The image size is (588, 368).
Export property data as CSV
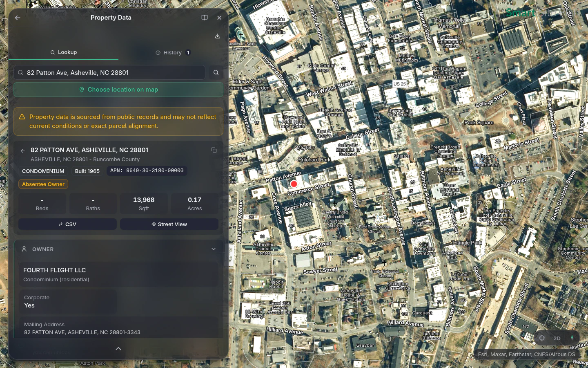[67, 224]
